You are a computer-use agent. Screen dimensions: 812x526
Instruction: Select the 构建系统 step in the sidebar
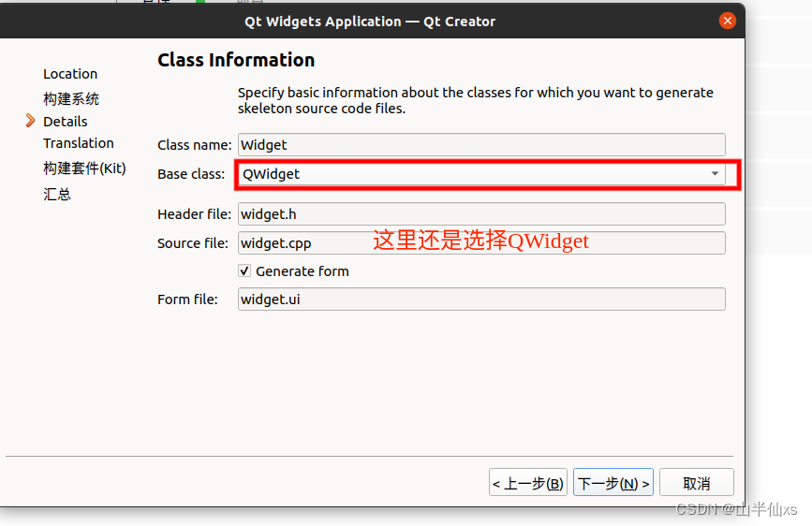(71, 98)
